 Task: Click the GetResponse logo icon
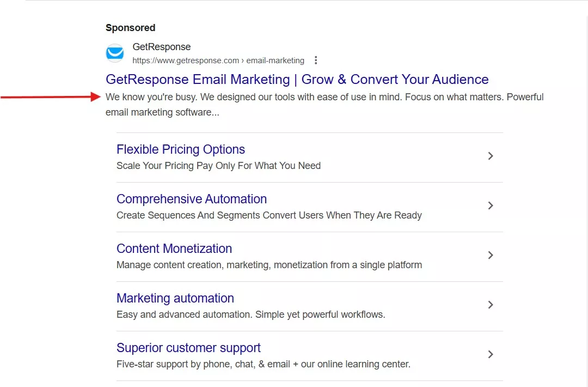(115, 53)
